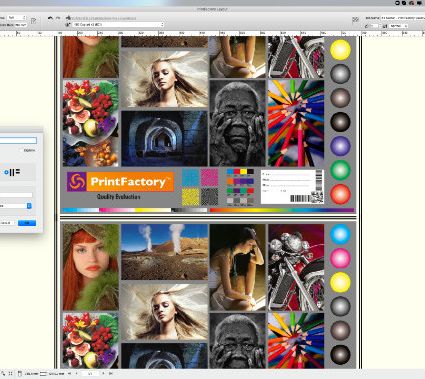Click the red sphere in the upper chart
The height and width of the screenshot is (379, 425).
(x=340, y=194)
